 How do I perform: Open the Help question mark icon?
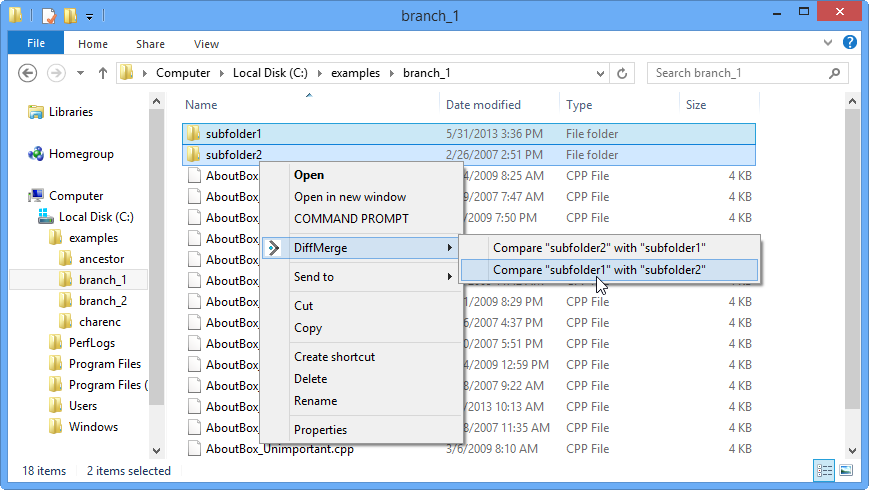849,43
